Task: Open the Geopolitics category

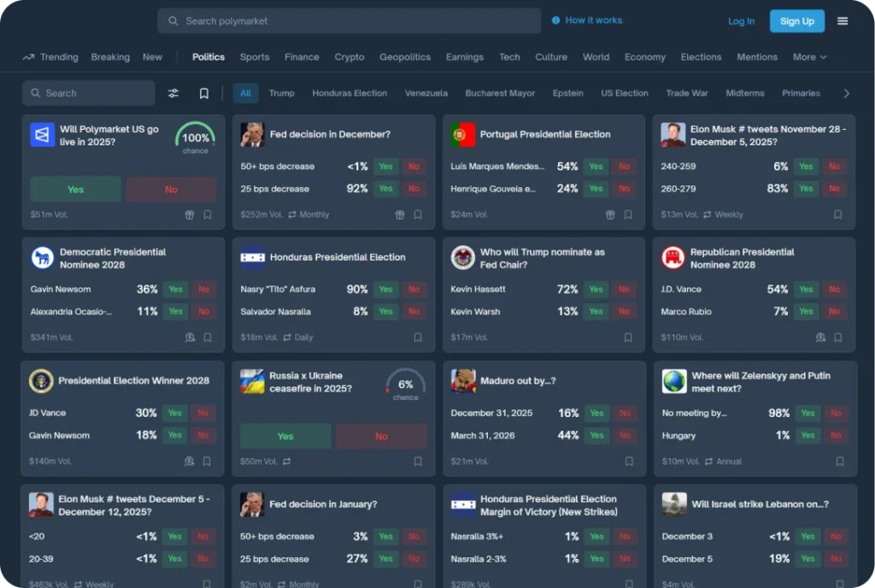Action: point(404,57)
